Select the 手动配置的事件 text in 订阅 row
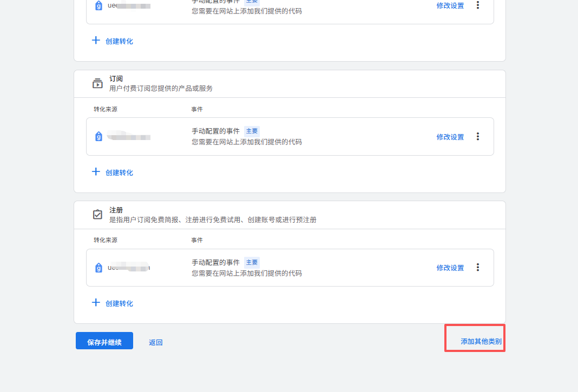 tap(215, 131)
